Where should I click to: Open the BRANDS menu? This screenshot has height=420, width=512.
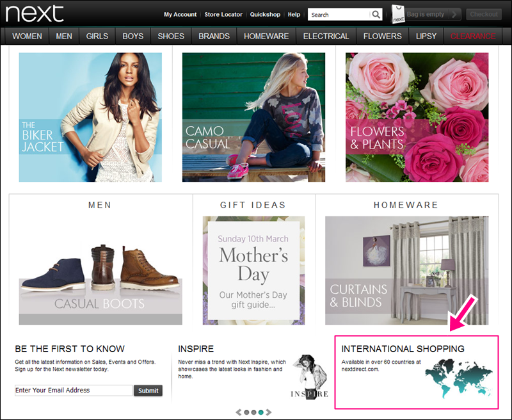point(214,36)
